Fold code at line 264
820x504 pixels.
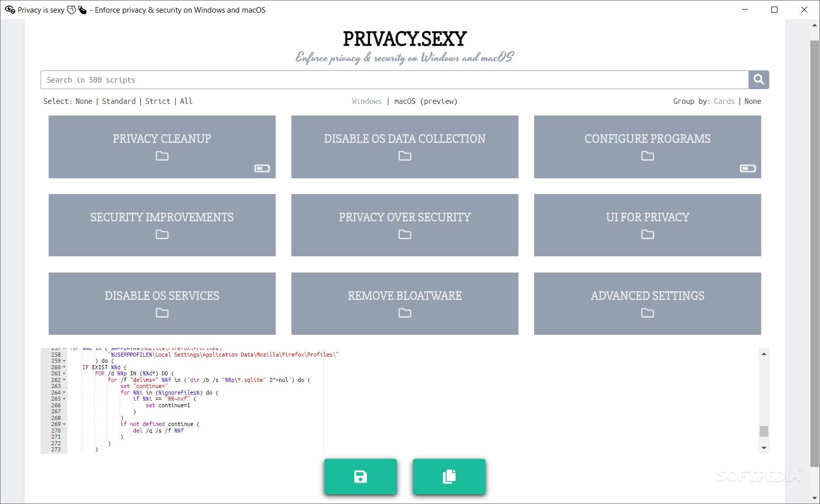pos(64,393)
